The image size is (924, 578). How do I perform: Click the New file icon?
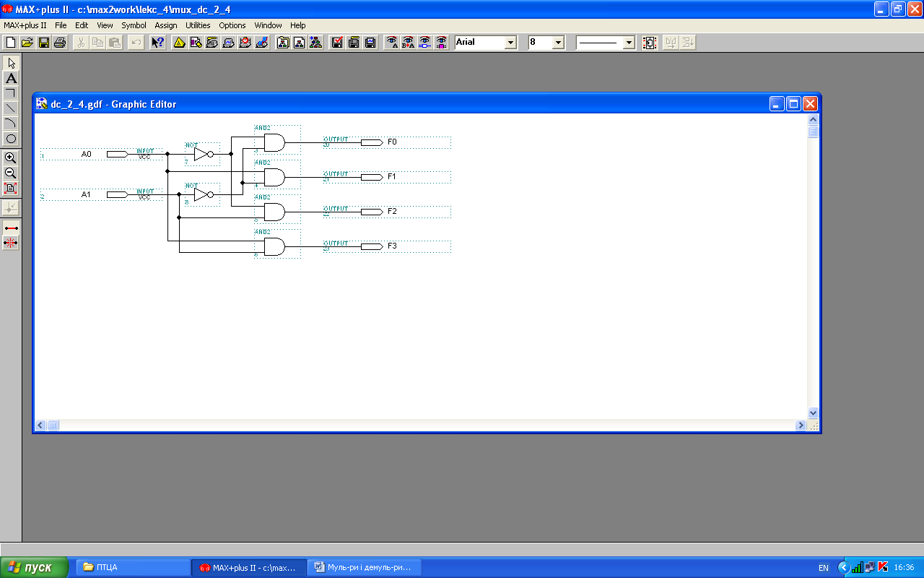pyautogui.click(x=11, y=43)
